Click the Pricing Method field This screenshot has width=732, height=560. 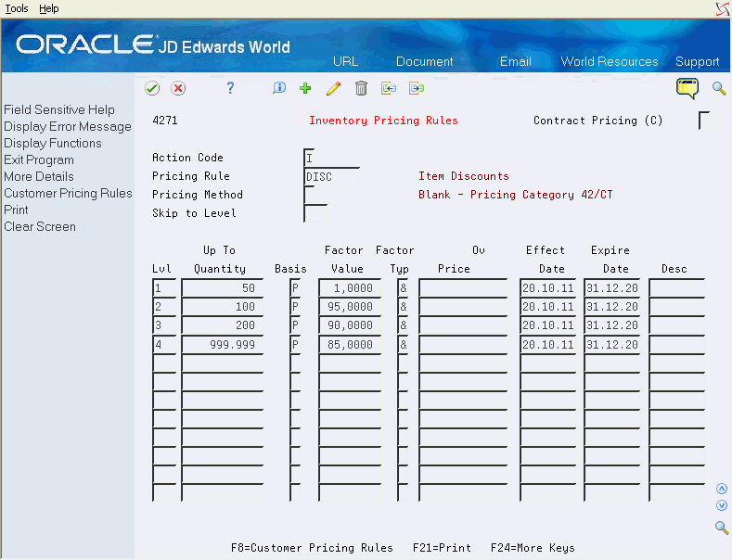(x=309, y=195)
